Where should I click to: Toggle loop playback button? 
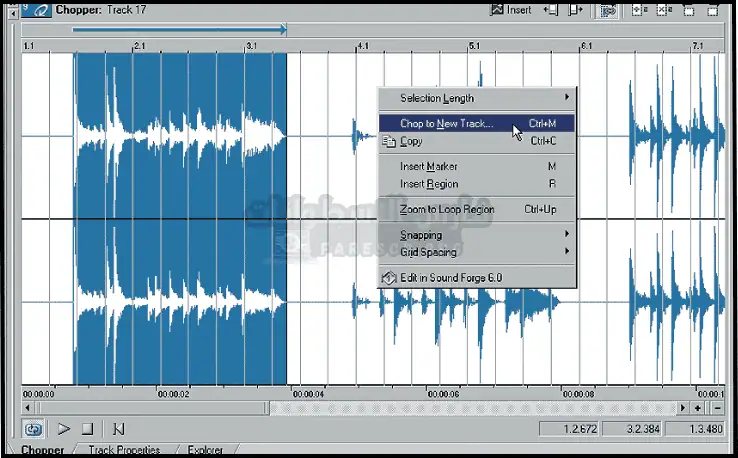pos(34,429)
